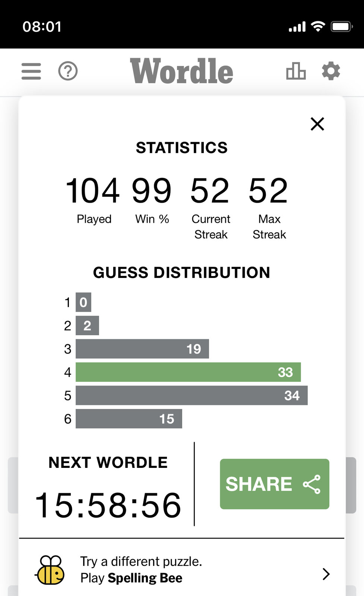The image size is (364, 596).
Task: Tap the Wi-Fi status icon
Action: point(318,26)
